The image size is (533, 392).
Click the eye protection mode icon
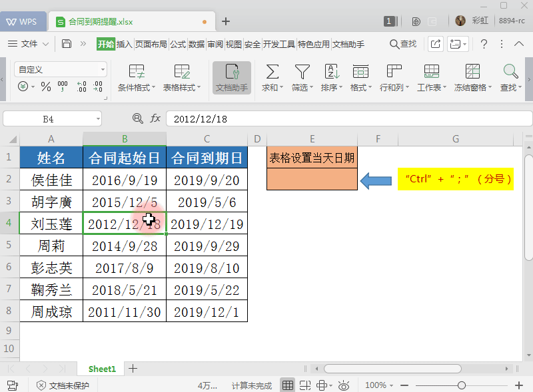point(344,385)
